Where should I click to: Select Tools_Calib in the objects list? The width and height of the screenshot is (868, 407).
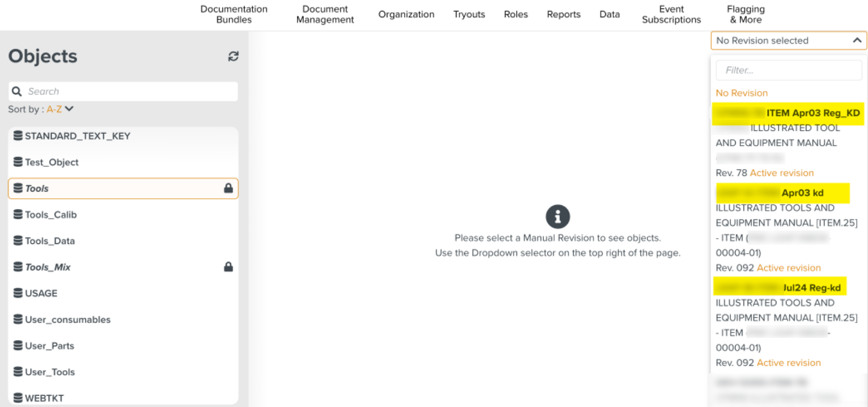tap(51, 215)
